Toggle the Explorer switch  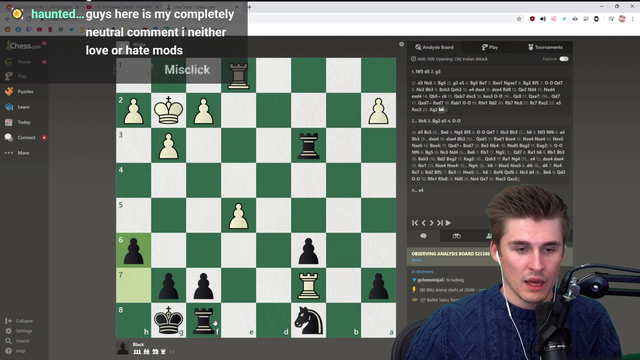coord(564,59)
